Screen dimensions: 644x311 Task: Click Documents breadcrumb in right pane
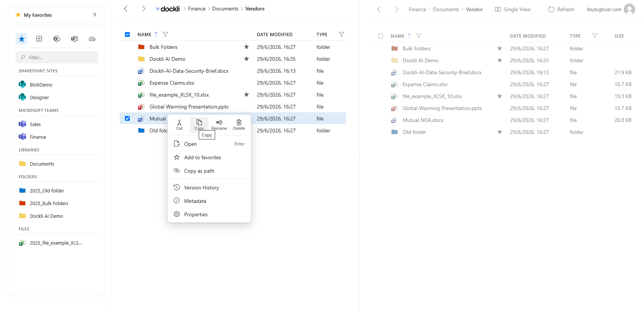click(x=446, y=9)
